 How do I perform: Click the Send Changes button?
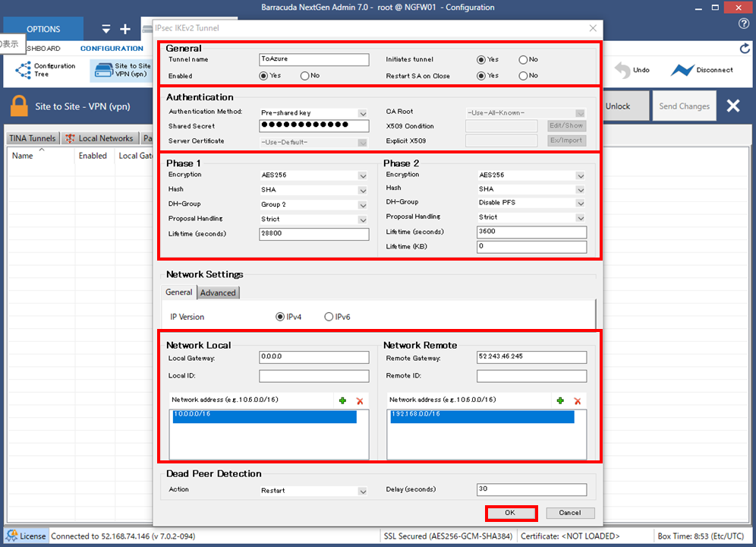[x=684, y=106]
